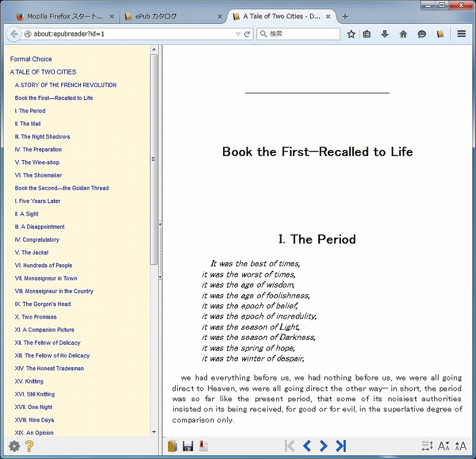Open the URL bar history dropdown arrow
The width and height of the screenshot is (476, 459).
pos(238,34)
